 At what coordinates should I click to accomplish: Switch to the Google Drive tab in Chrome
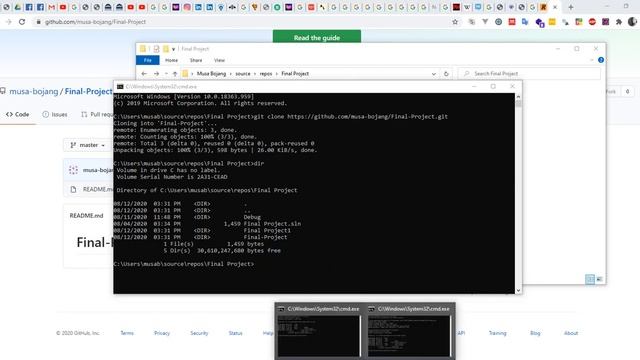[x=18, y=7]
